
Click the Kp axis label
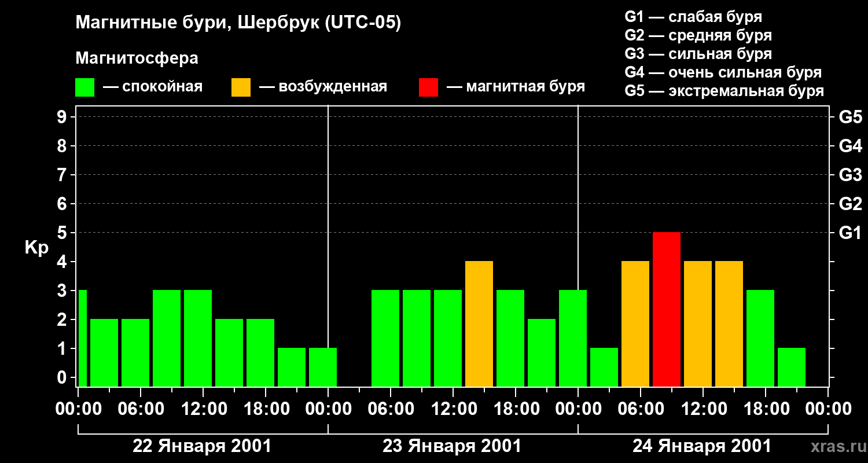pos(36,248)
